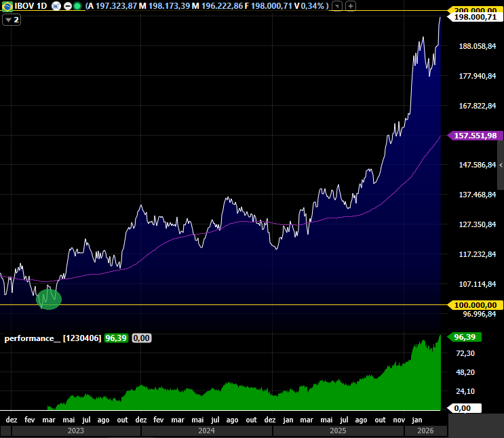Click the 188.058,84 price axis label
The image size is (504, 438).
(x=478, y=46)
